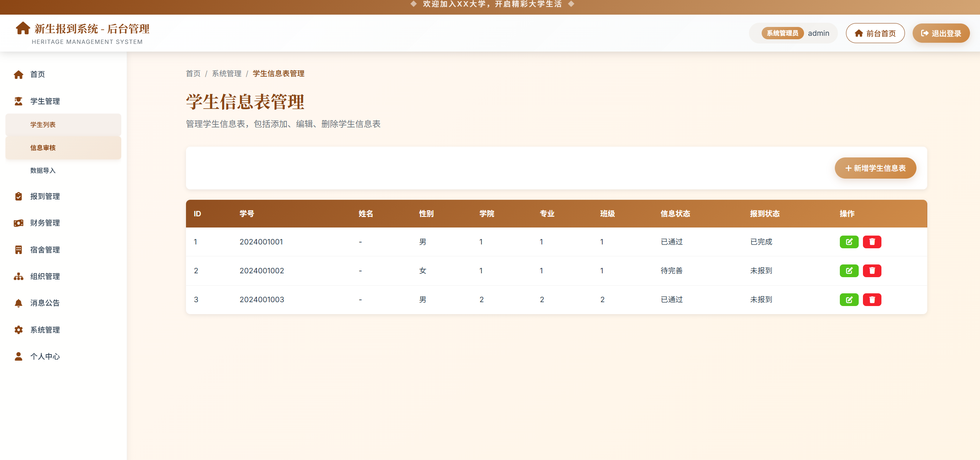The image size is (980, 460).
Task: Click trash icon in row with ID 1
Action: [872, 242]
